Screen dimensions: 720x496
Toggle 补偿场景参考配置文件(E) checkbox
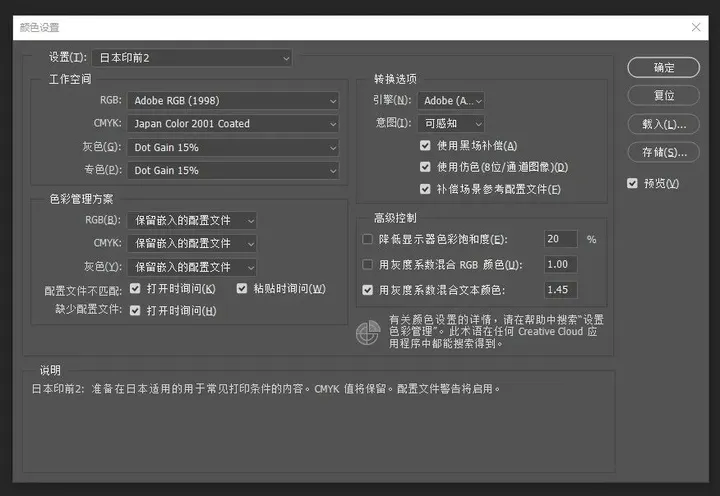point(425,189)
